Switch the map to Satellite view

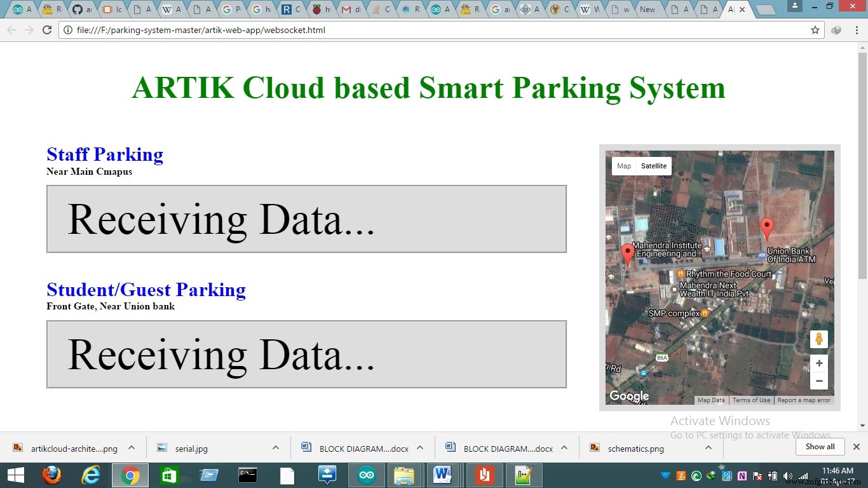click(654, 166)
